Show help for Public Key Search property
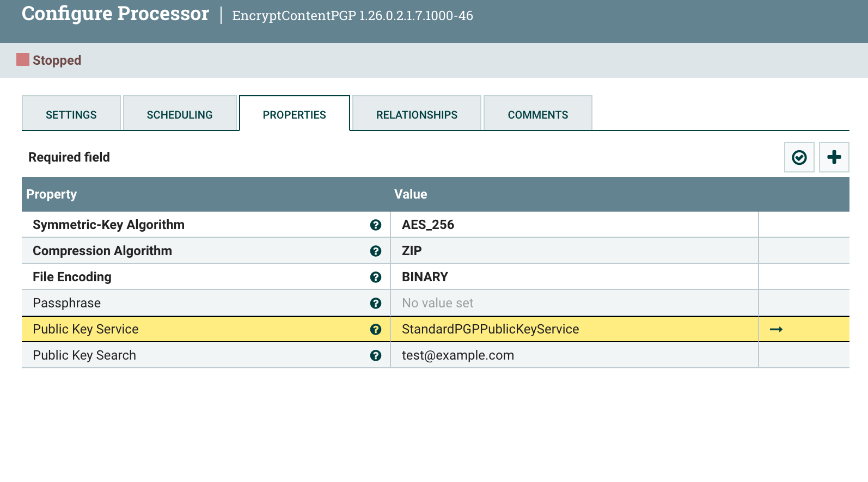The image size is (868, 482). [x=376, y=355]
